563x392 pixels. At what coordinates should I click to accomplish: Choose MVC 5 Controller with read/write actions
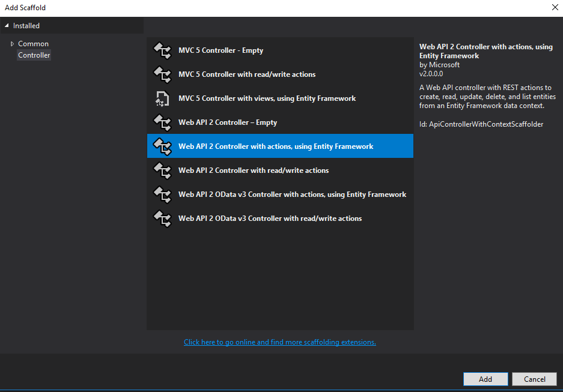pyautogui.click(x=247, y=74)
